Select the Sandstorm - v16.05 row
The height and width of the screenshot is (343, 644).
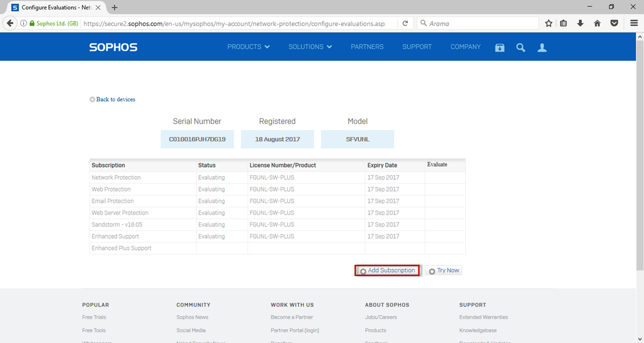click(x=277, y=225)
